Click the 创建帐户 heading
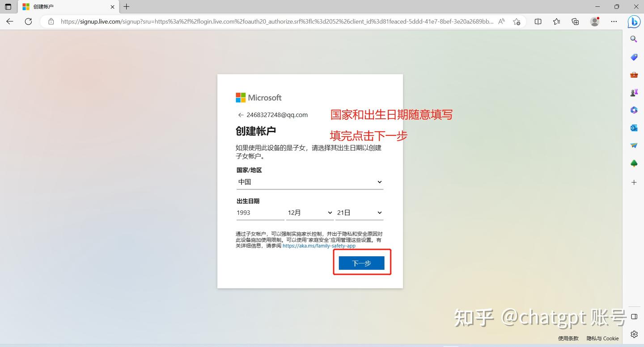Image resolution: width=644 pixels, height=347 pixels. pos(256,131)
